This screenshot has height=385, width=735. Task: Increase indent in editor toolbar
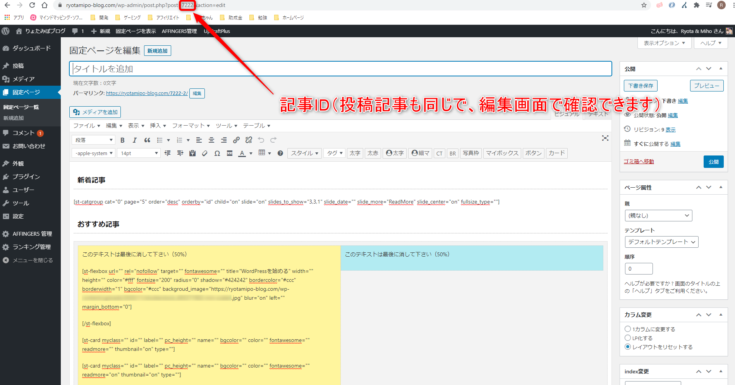pyautogui.click(x=180, y=153)
